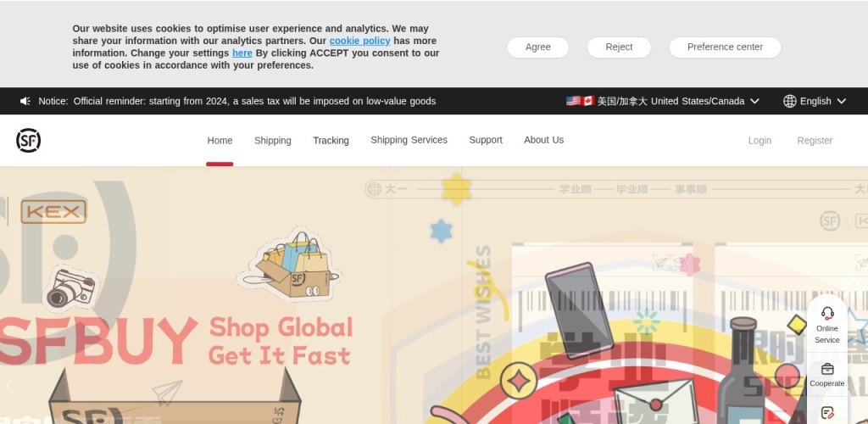
Task: Open the Shipping Services menu
Action: pos(409,140)
